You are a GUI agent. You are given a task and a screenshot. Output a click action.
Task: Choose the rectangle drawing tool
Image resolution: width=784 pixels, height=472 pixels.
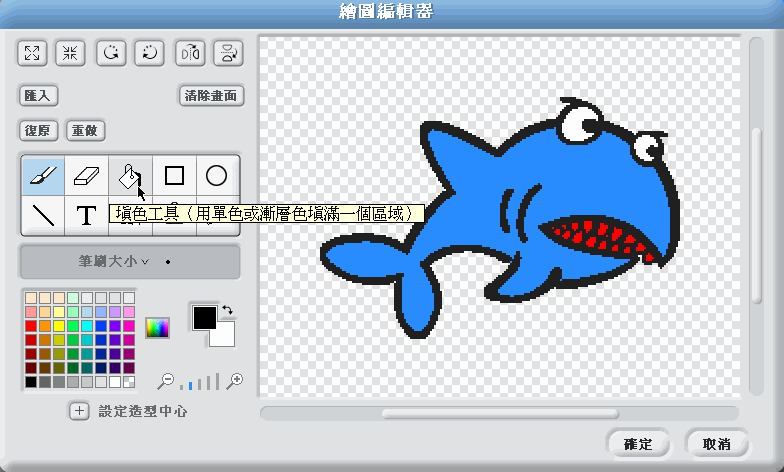pyautogui.click(x=174, y=176)
